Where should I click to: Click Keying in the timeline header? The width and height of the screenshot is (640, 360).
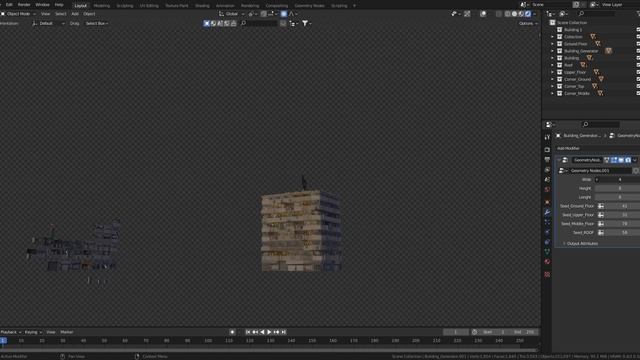[x=33, y=332]
